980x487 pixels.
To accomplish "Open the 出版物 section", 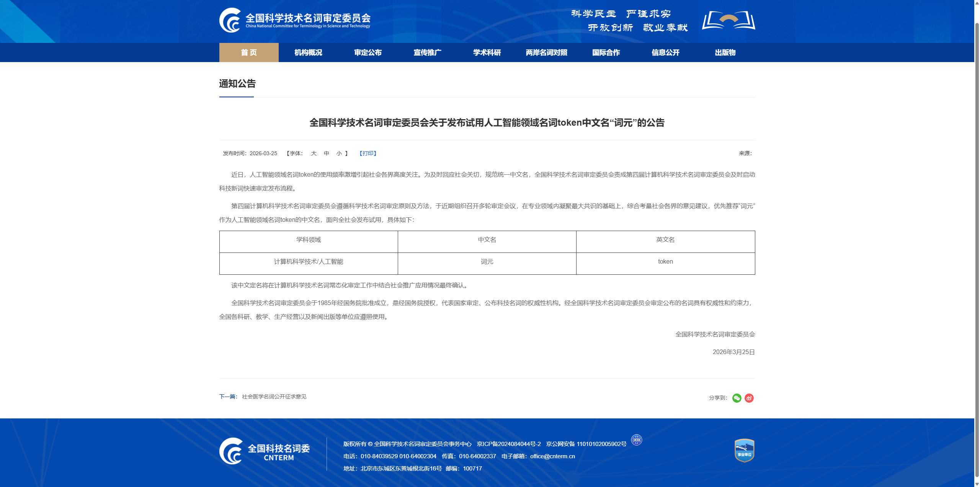I will [725, 52].
